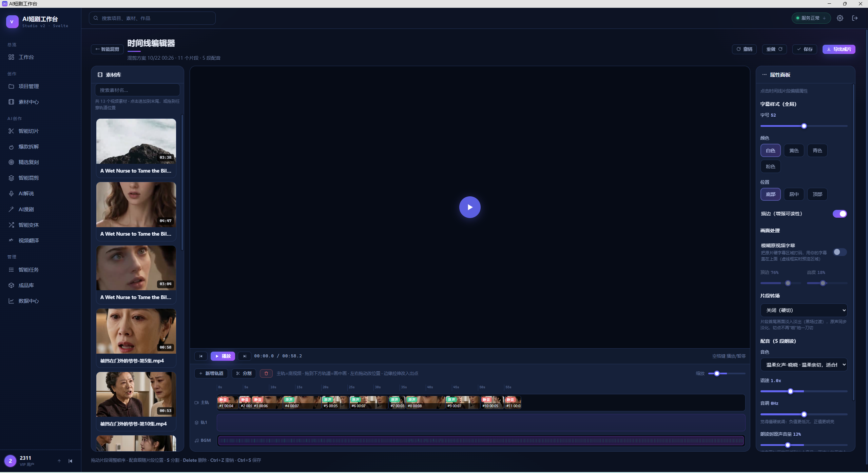Click the skip-forward icon next to 播放
Image resolution: width=868 pixels, height=473 pixels.
tap(245, 356)
